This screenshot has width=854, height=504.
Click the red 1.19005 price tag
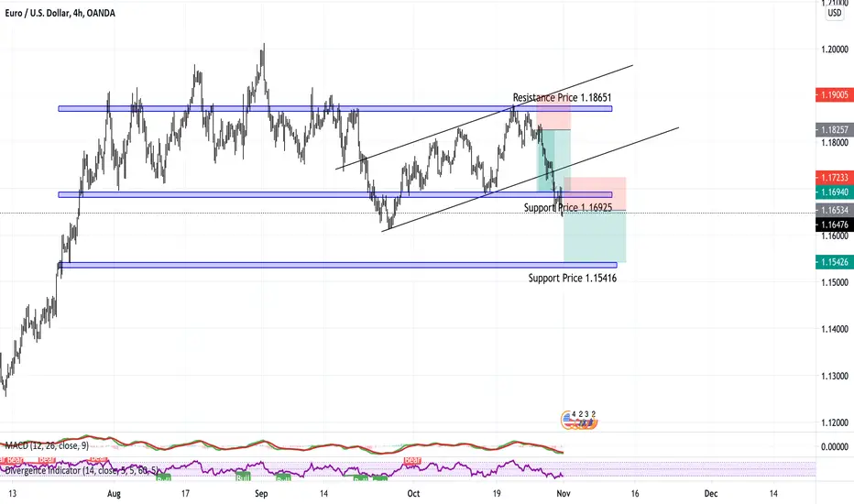[x=835, y=94]
